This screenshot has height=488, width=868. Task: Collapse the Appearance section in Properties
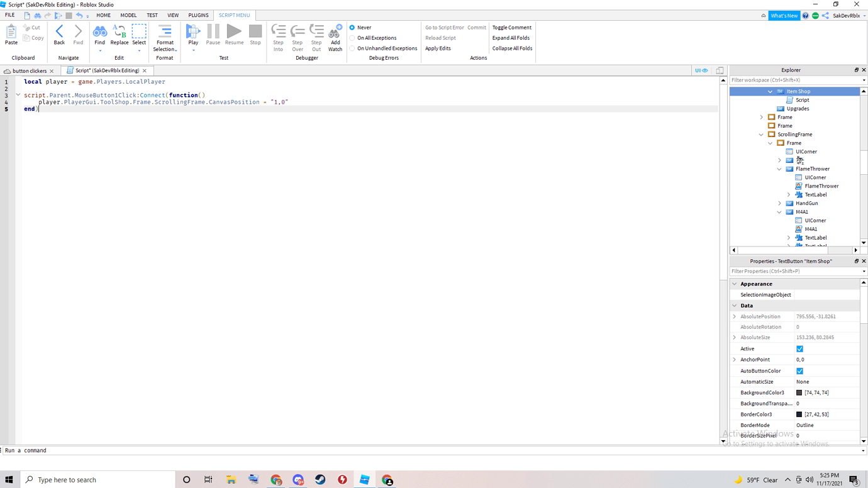(734, 284)
